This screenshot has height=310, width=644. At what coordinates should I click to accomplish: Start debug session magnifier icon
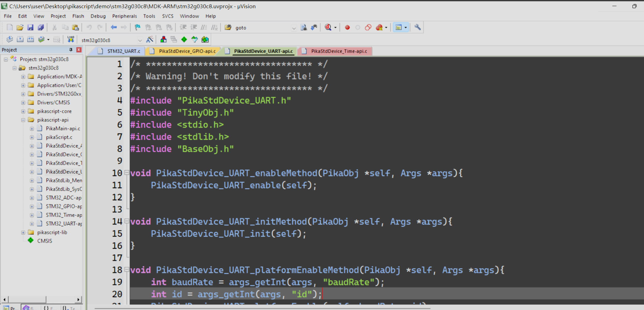tap(328, 27)
